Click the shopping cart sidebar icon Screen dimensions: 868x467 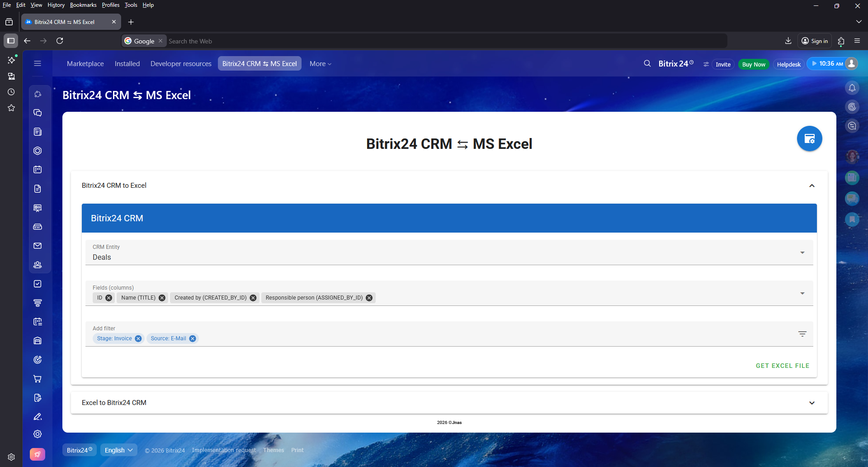coord(38,379)
